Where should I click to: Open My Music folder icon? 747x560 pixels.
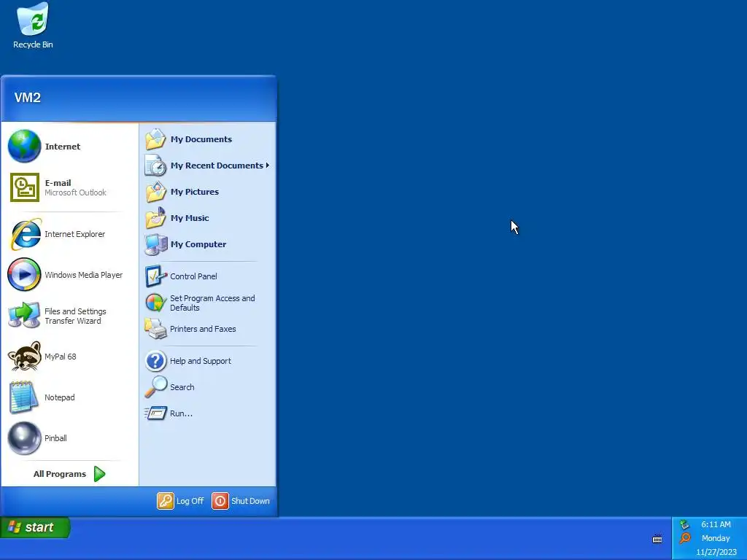[x=155, y=217]
